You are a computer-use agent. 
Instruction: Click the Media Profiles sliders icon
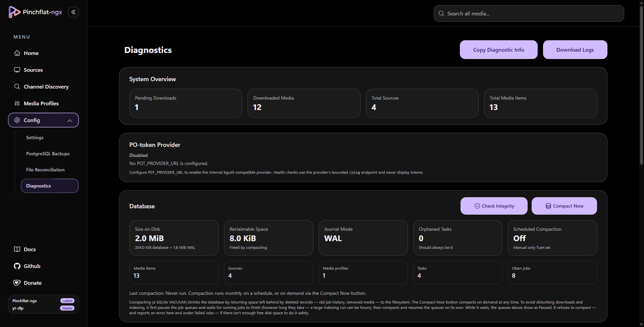pos(17,103)
